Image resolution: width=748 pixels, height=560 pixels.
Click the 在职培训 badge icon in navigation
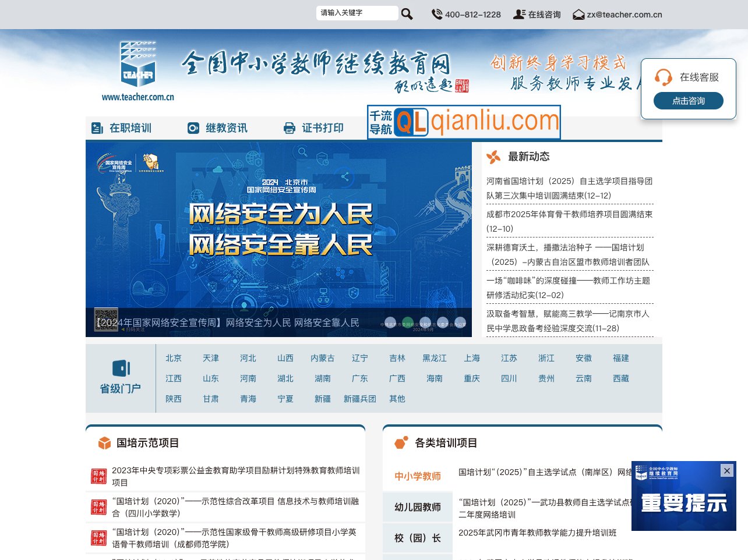coord(98,127)
